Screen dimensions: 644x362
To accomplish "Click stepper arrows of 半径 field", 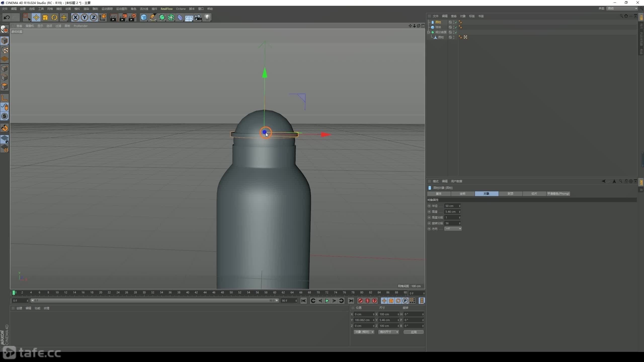I will pos(460,206).
